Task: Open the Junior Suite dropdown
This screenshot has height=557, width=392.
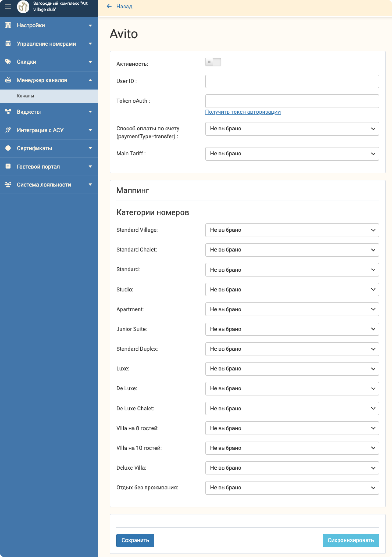Action: click(292, 329)
